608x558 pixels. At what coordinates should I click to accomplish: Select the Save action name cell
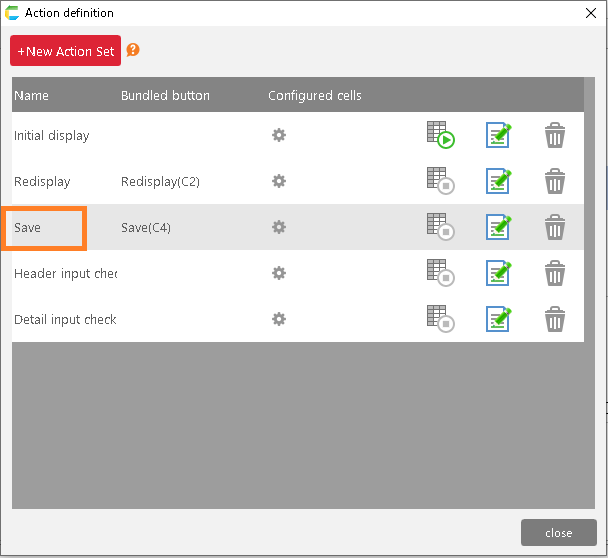45,228
